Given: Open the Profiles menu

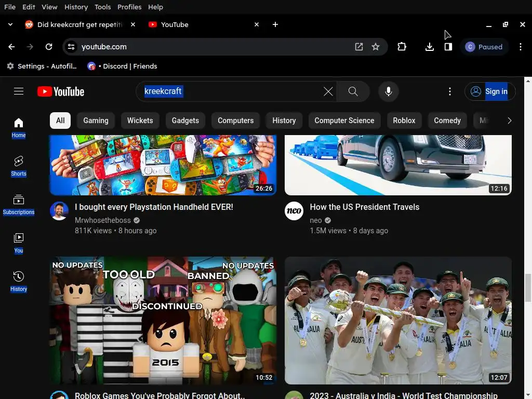Looking at the screenshot, I should click(129, 7).
